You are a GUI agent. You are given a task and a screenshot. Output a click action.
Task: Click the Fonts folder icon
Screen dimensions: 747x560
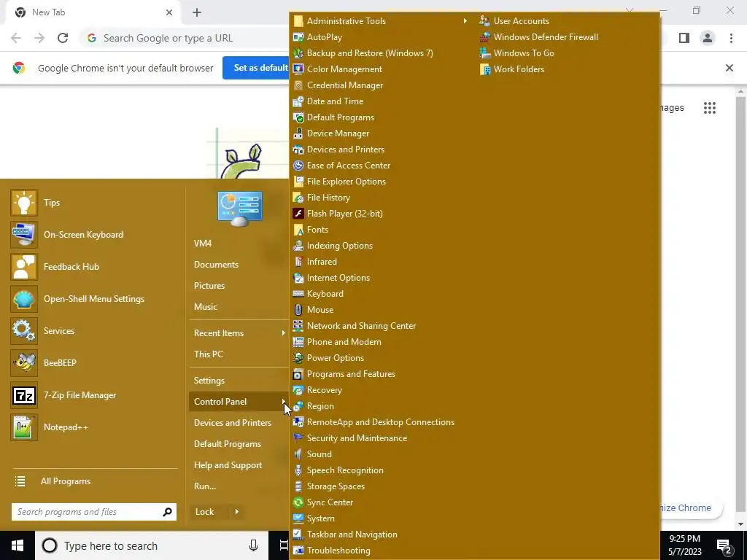click(298, 230)
